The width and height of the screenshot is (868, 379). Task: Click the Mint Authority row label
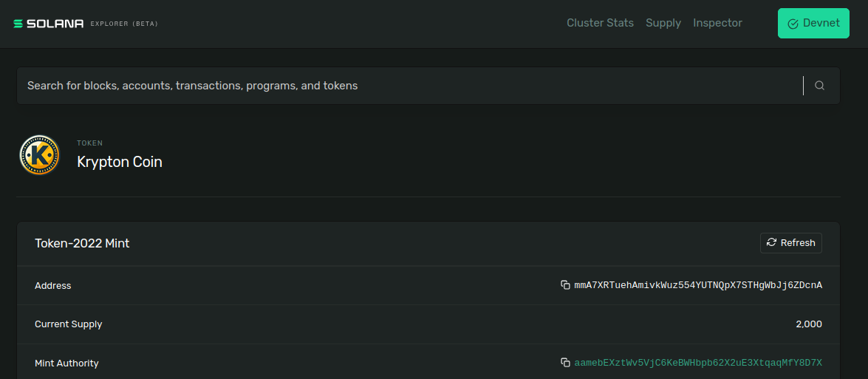66,363
